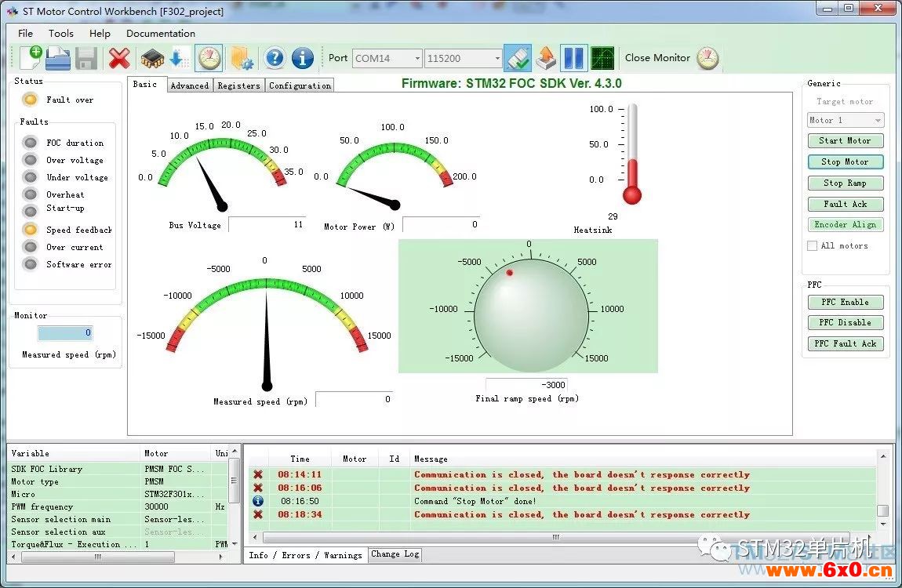
Task: Click the floppy disk Save icon
Action: [86, 59]
